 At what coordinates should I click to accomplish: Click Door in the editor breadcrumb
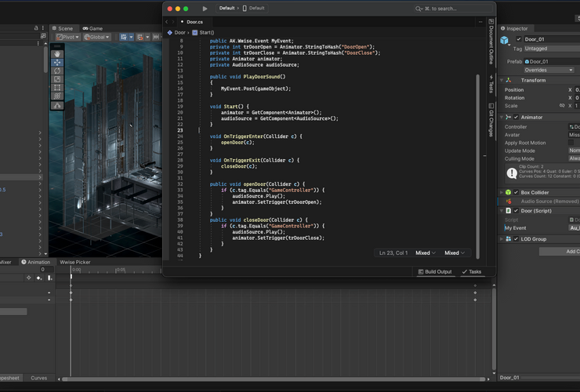pyautogui.click(x=176, y=33)
